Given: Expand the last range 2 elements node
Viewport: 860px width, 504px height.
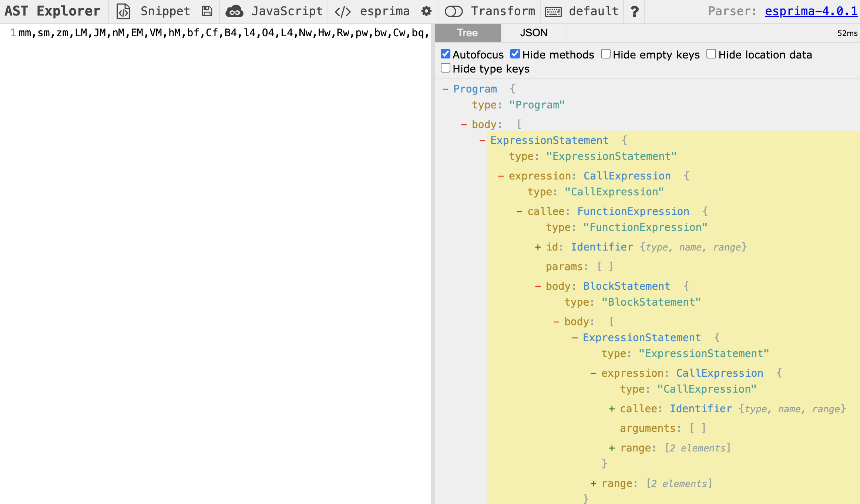Looking at the screenshot, I should (593, 484).
